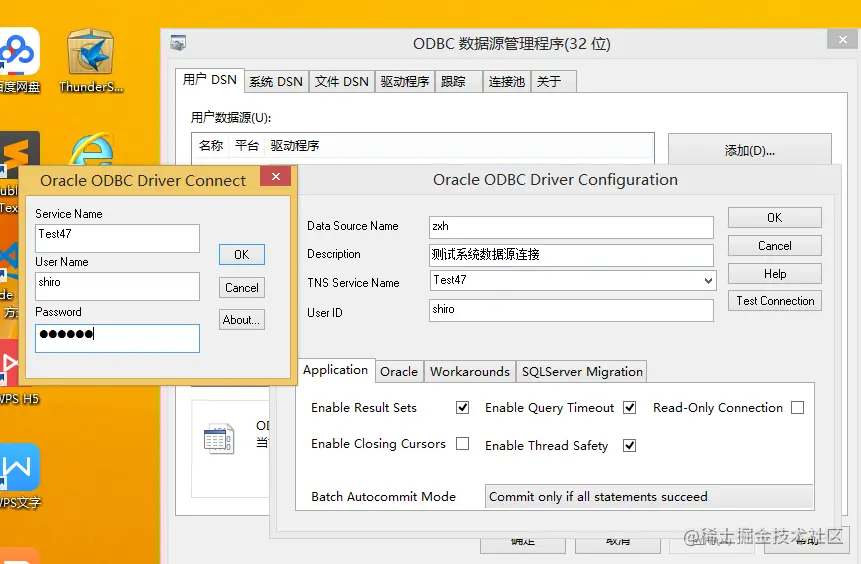
Task: Select the 文件 DSN tab
Action: pyautogui.click(x=342, y=82)
